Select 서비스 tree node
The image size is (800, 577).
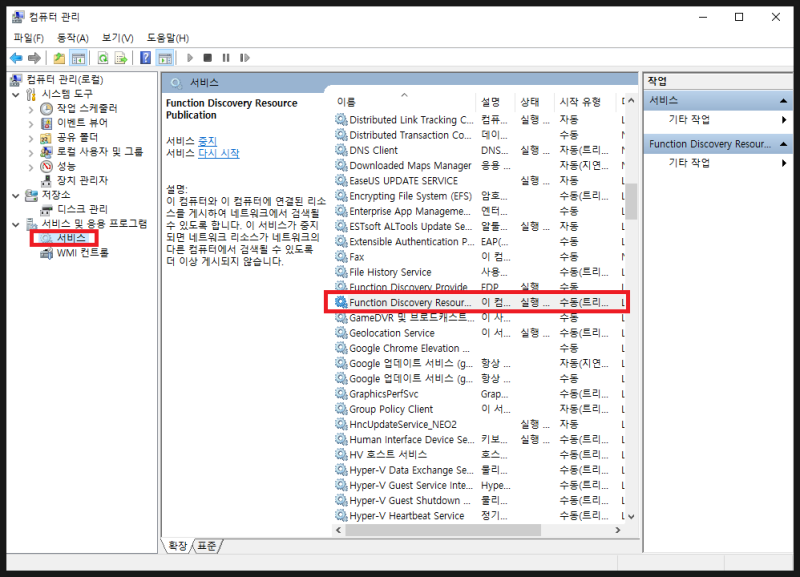coord(71,238)
